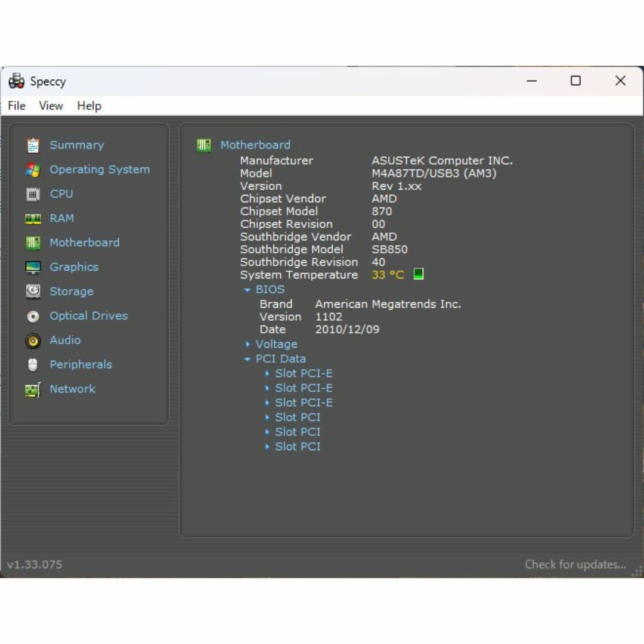644x644 pixels.
Task: Show Peripherals section
Action: tap(81, 364)
